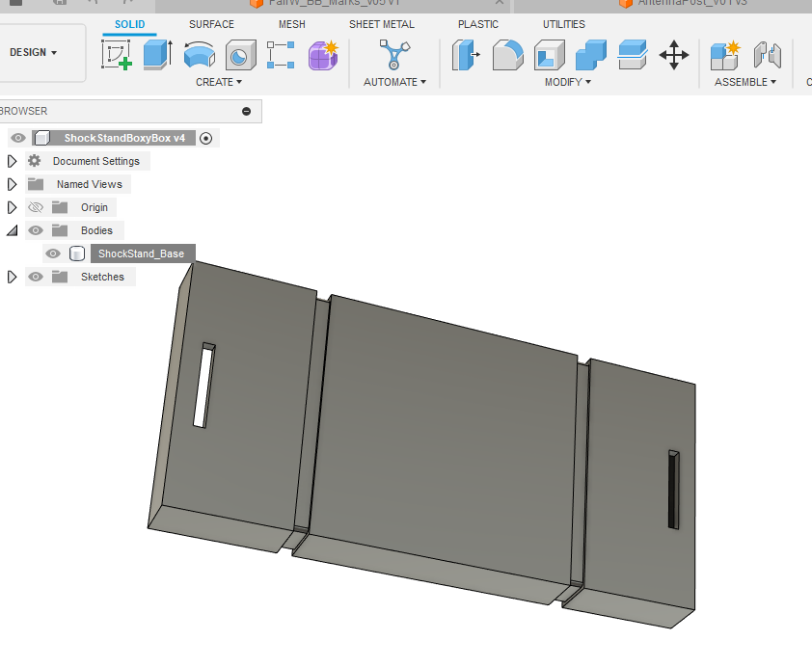Expand the Document Settings node
812x667 pixels.
(x=12, y=161)
